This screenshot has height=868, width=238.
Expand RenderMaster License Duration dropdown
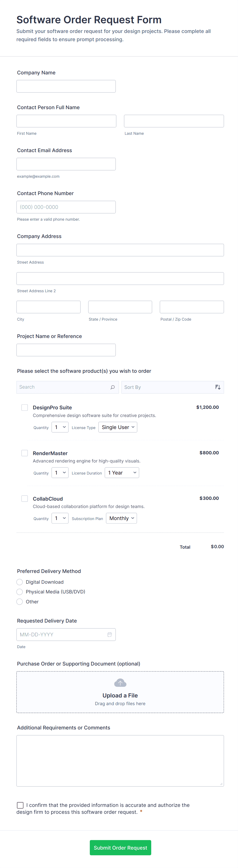point(122,473)
